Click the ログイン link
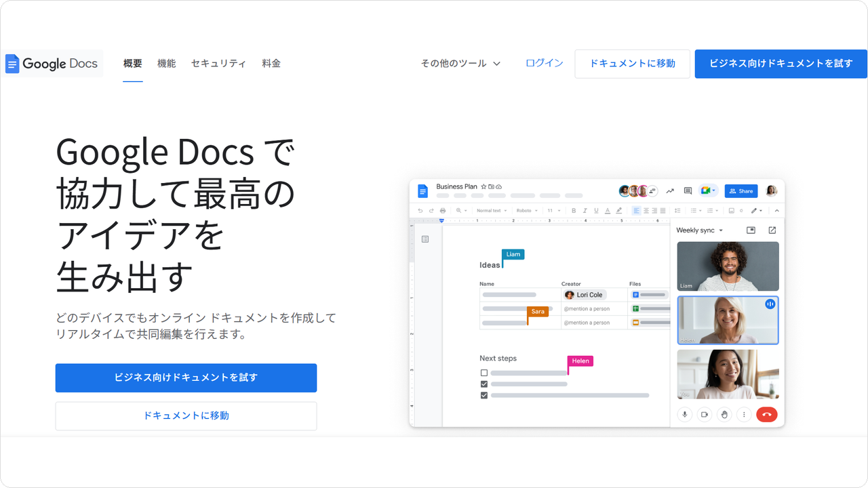The height and width of the screenshot is (488, 868). (545, 63)
